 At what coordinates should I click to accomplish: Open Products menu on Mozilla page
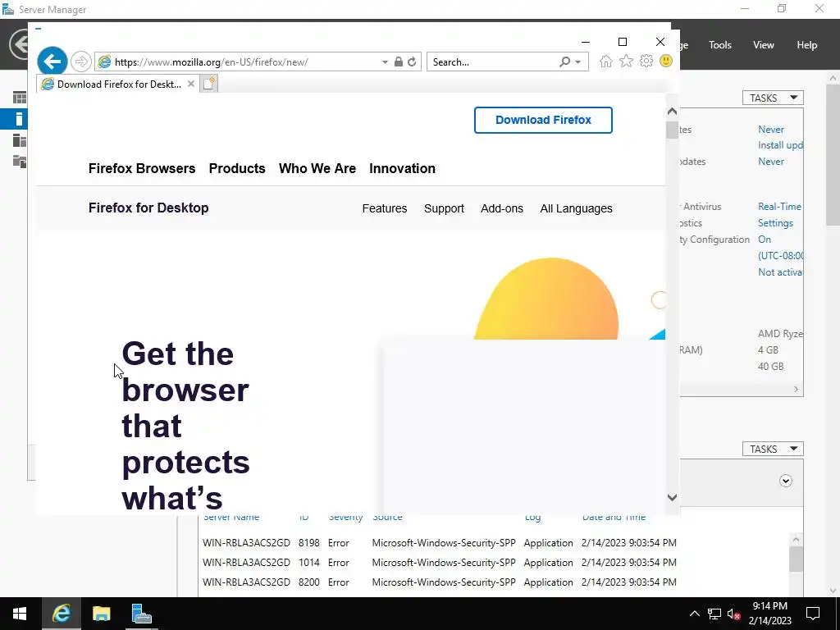click(x=237, y=168)
